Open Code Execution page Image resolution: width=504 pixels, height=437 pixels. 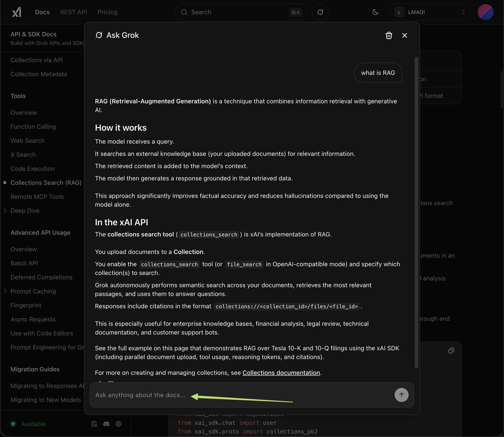pyautogui.click(x=32, y=168)
